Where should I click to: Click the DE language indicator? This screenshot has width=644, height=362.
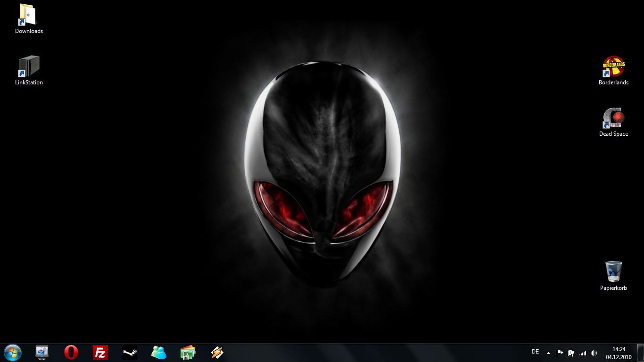point(535,352)
